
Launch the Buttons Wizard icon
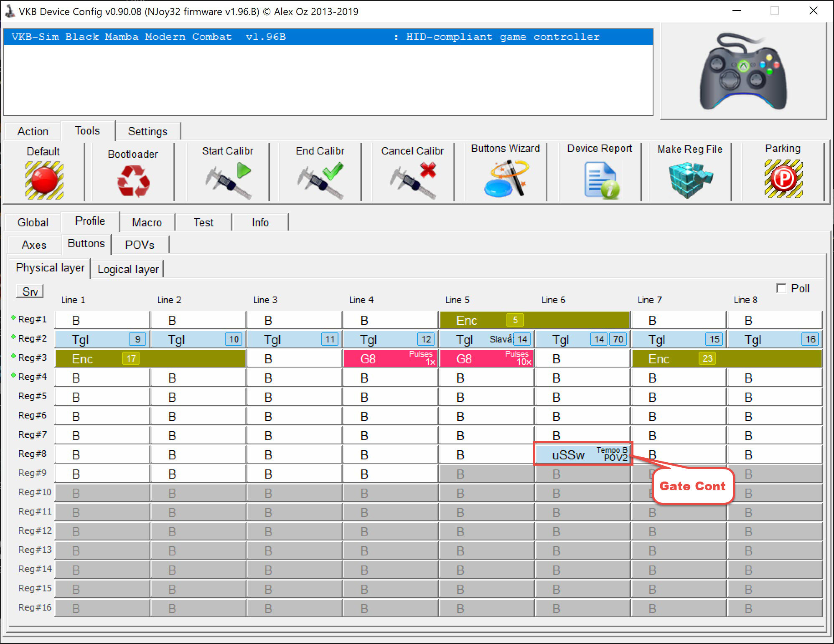(506, 179)
